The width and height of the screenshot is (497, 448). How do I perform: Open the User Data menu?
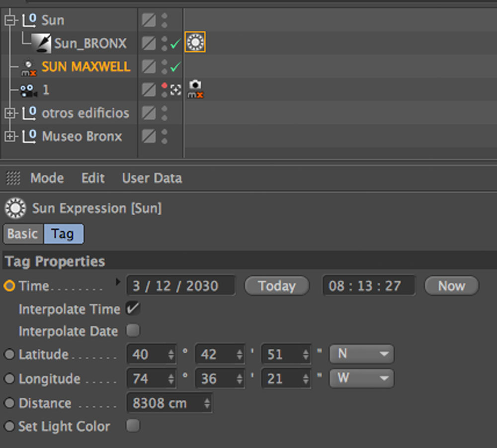click(x=152, y=178)
